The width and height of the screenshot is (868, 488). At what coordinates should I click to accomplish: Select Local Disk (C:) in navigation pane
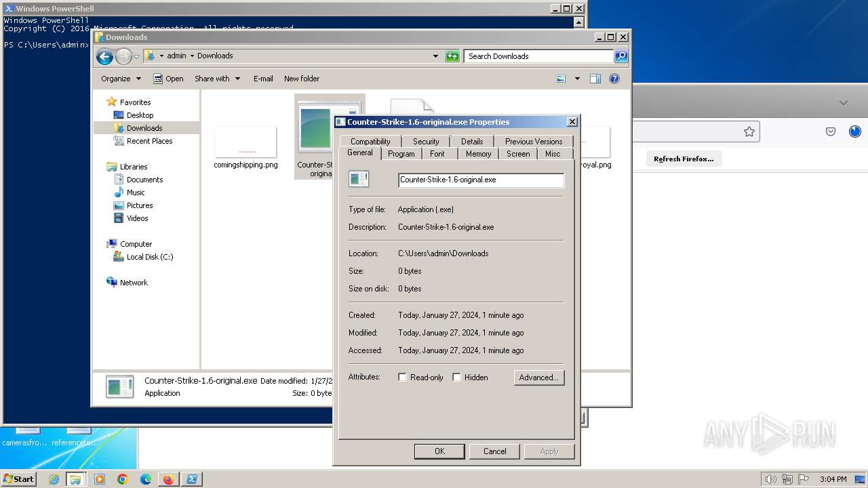click(x=150, y=257)
